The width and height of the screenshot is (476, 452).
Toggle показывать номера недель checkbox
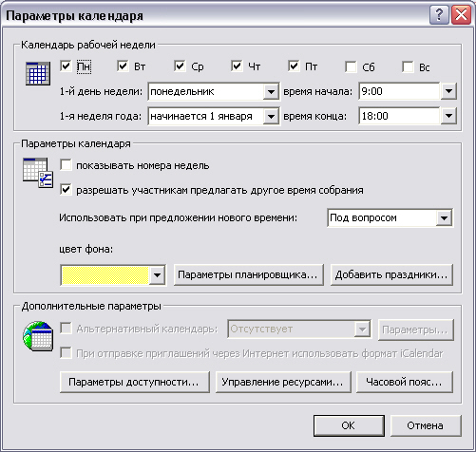[x=66, y=165]
